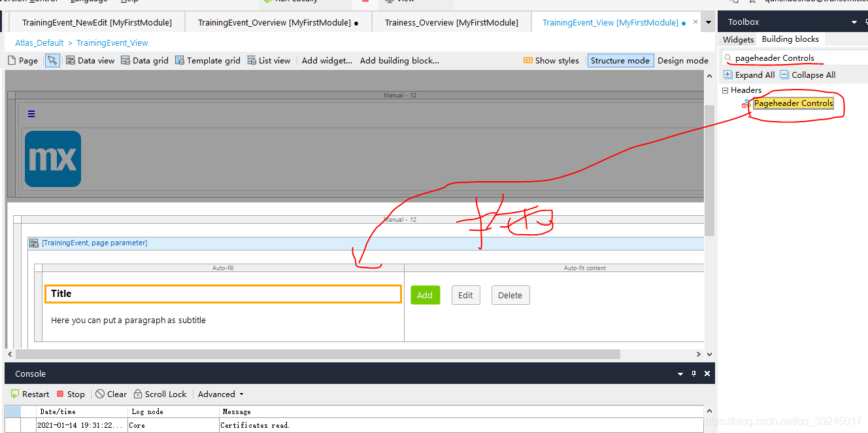Open the document tabs overflow dropdown
868x433 pixels.
click(709, 22)
